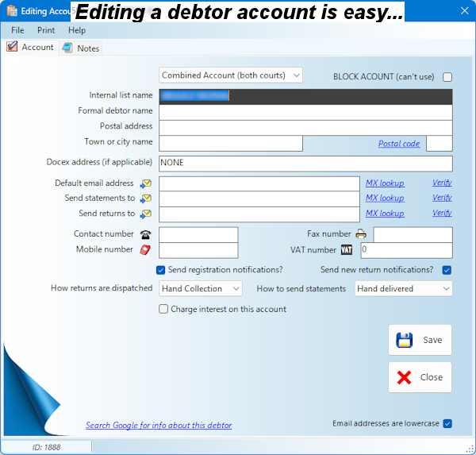Click the Internal list name field

pyautogui.click(x=305, y=97)
